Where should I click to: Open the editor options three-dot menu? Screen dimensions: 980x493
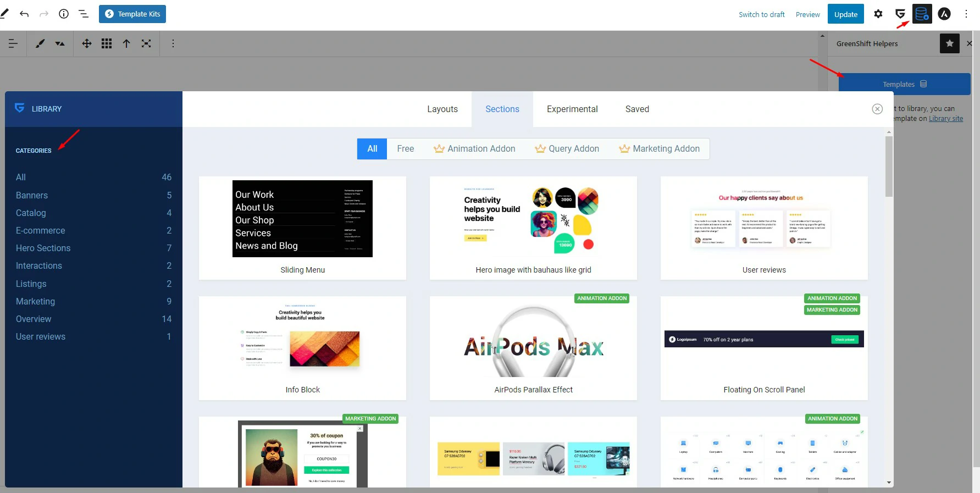pos(966,14)
